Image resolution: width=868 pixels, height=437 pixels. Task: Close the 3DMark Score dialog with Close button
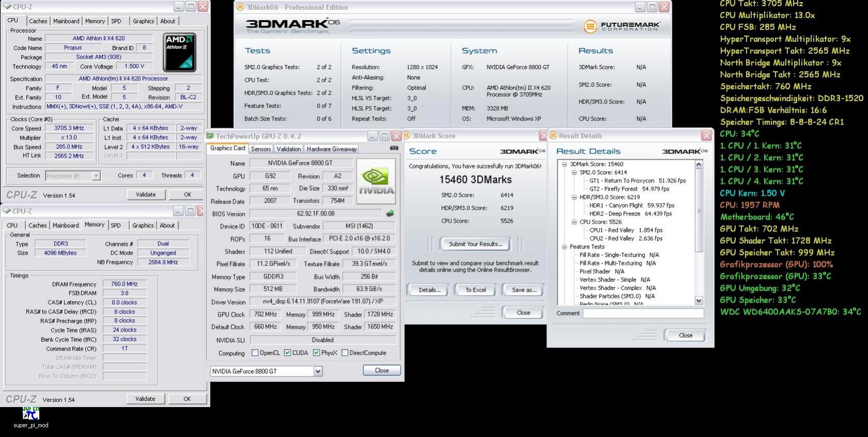(x=523, y=313)
